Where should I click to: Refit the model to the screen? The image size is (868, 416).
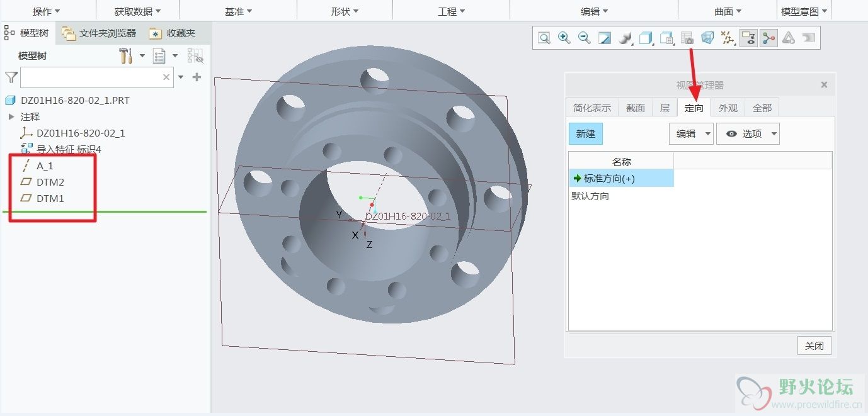[544, 38]
